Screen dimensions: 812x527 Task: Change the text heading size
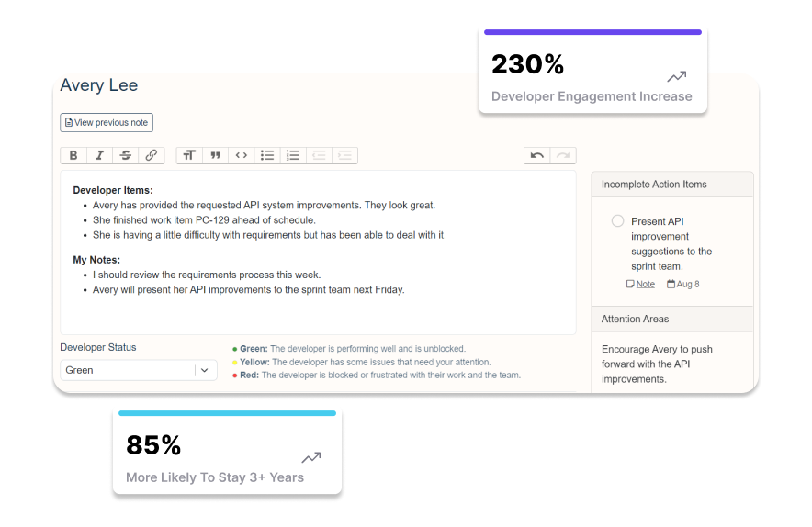coord(189,155)
